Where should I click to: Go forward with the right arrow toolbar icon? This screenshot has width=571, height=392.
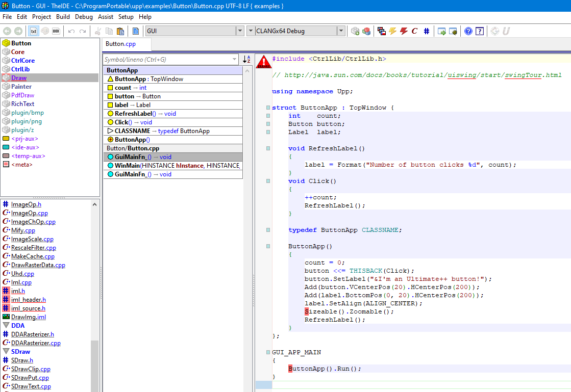pyautogui.click(x=18, y=31)
